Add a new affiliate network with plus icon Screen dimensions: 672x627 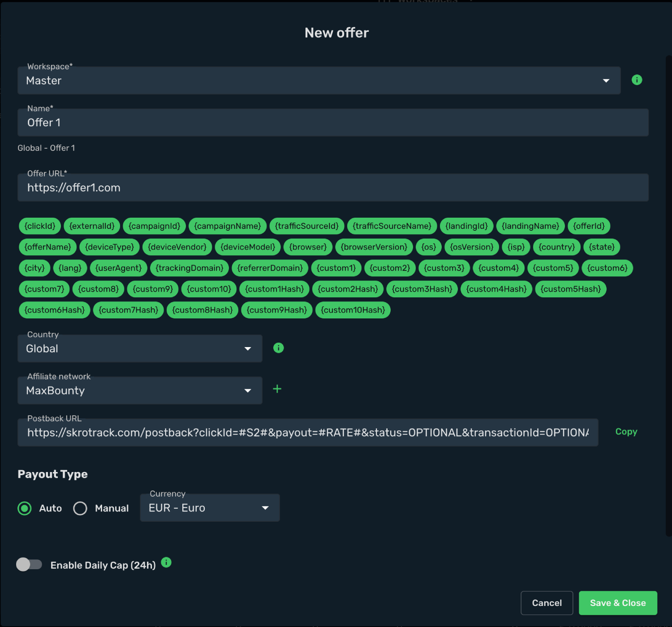(277, 389)
